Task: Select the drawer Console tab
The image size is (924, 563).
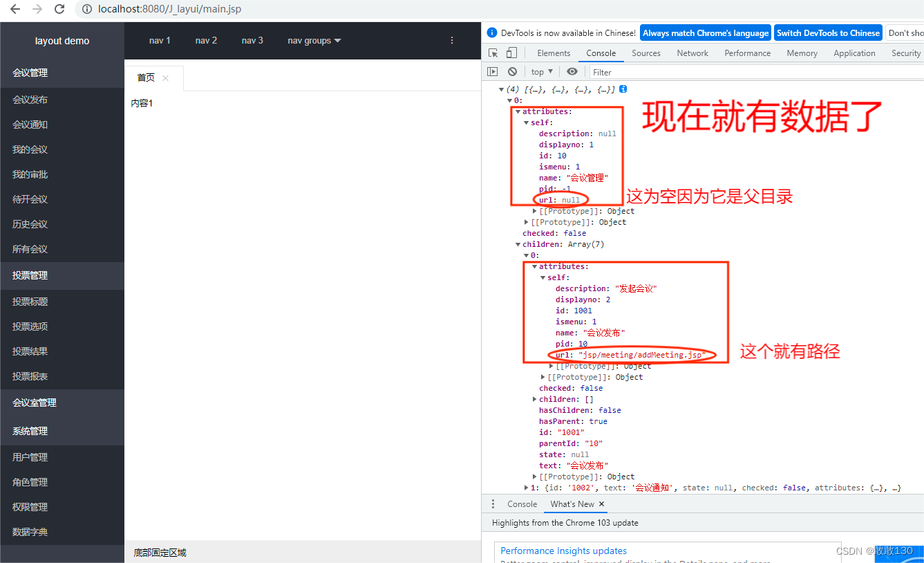Action: coord(522,504)
